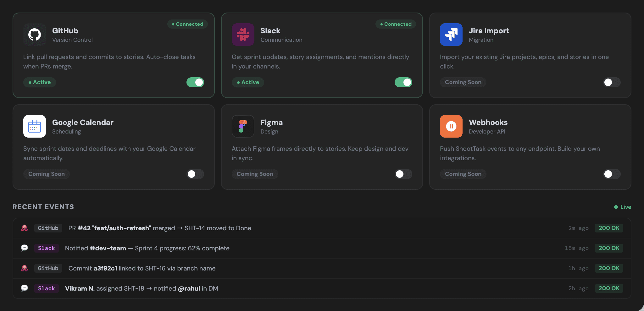
Task: Turn off the Slack integration toggle
Action: coord(403,82)
